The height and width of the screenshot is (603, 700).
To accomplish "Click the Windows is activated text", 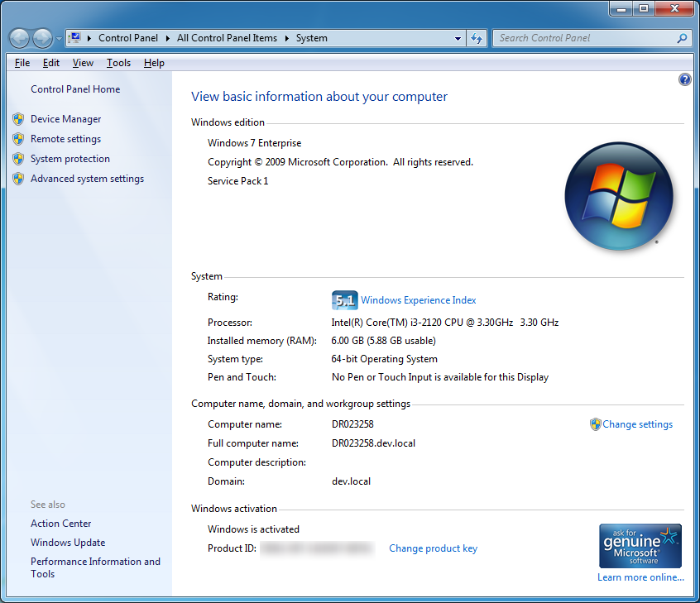I will pos(253,529).
